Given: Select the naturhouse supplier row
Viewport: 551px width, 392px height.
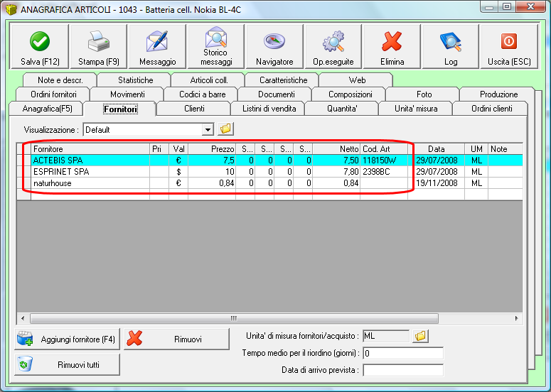Looking at the screenshot, I should [x=269, y=183].
